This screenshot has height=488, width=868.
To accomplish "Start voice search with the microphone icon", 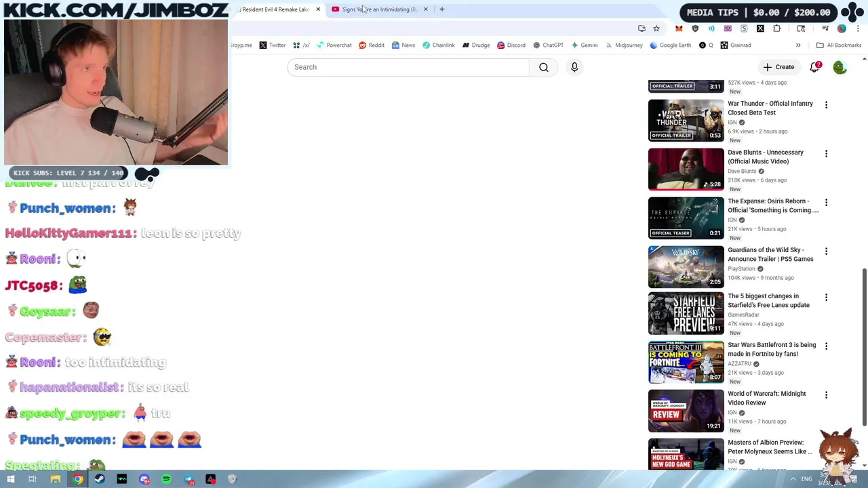I will pyautogui.click(x=574, y=67).
